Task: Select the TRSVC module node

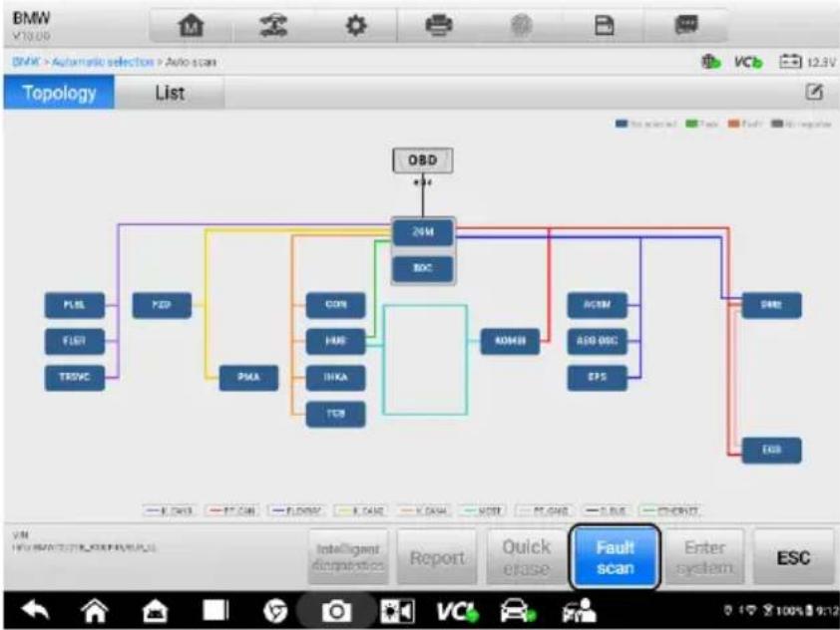Action: coord(75,378)
